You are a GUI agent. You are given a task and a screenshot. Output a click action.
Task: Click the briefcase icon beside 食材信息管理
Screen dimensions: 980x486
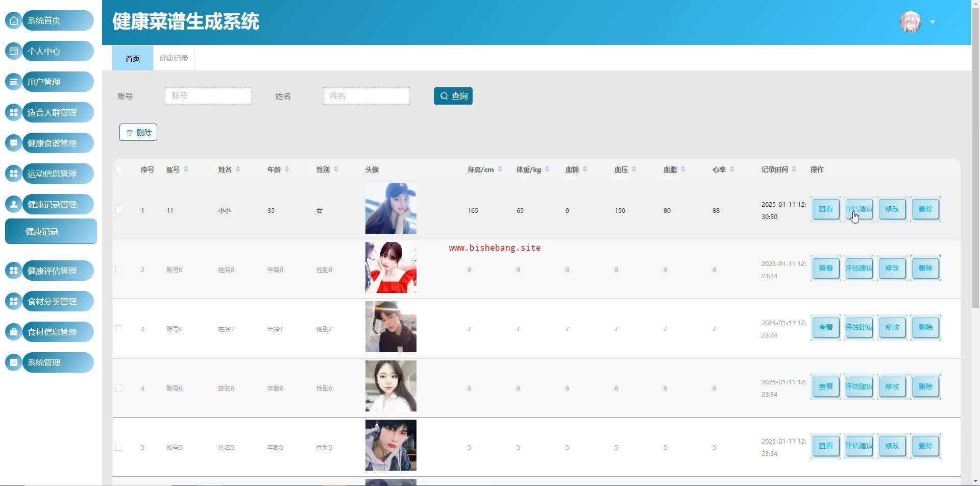click(x=14, y=332)
